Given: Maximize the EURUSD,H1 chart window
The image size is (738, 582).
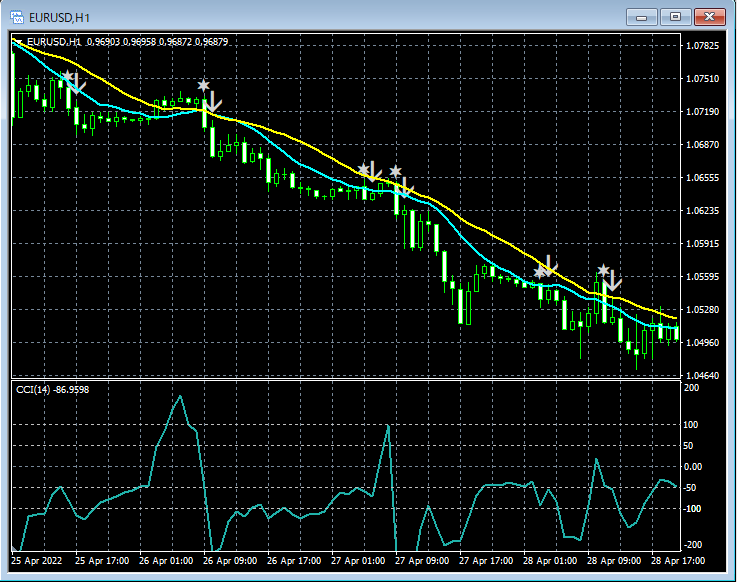Looking at the screenshot, I should click(675, 17).
